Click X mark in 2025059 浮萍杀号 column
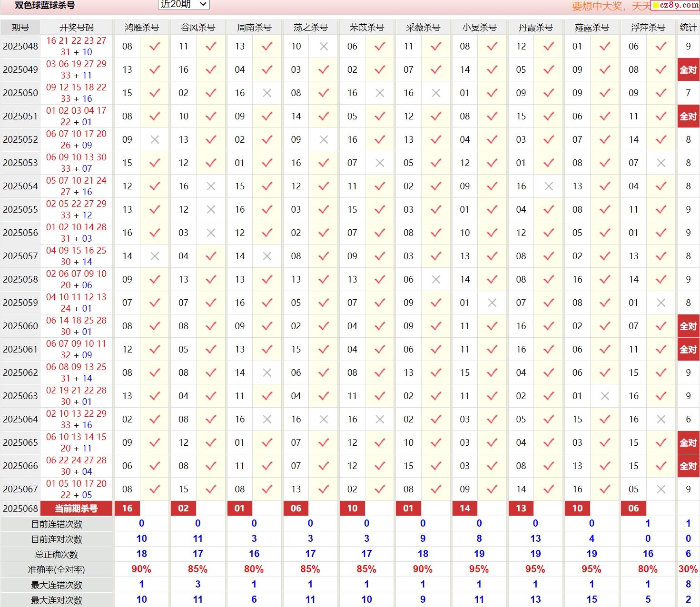700x607 pixels. click(x=661, y=303)
